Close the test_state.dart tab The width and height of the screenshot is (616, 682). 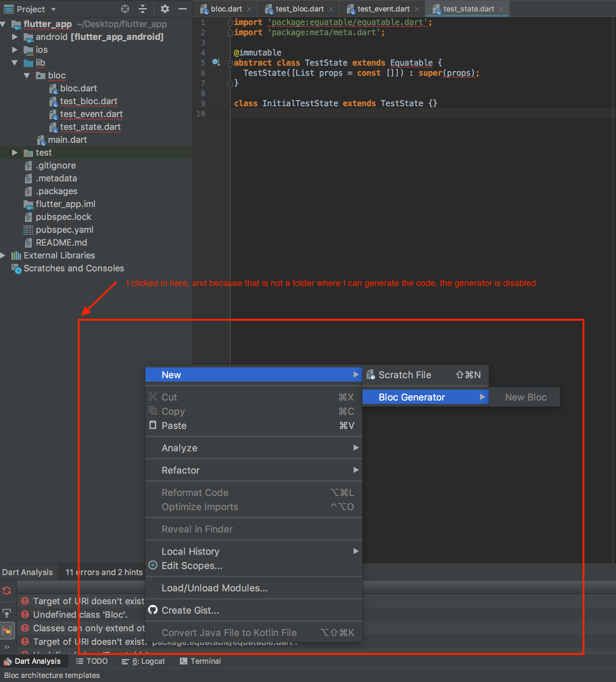[x=501, y=9]
